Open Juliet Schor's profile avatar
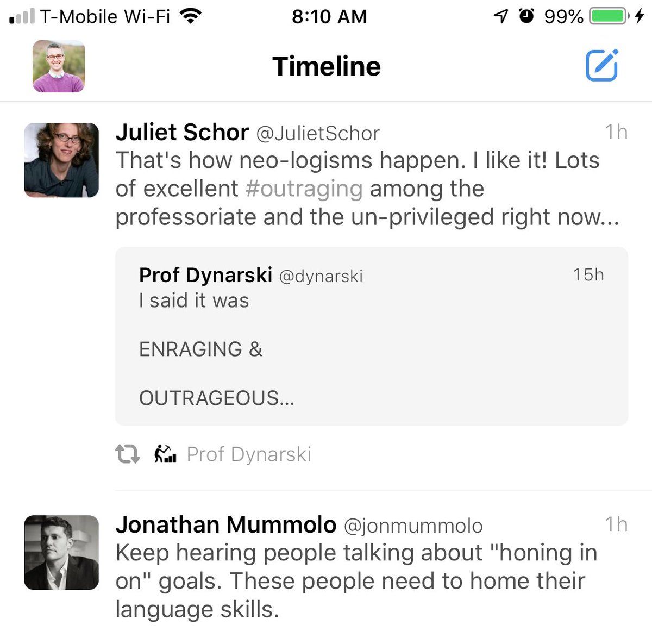Image resolution: width=652 pixels, height=644 pixels. tap(61, 160)
